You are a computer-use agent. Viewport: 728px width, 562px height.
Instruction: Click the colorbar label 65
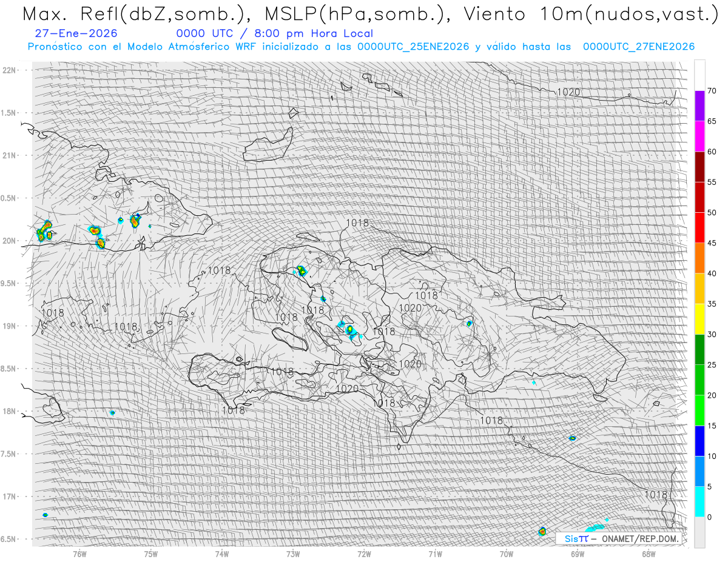[x=712, y=121]
